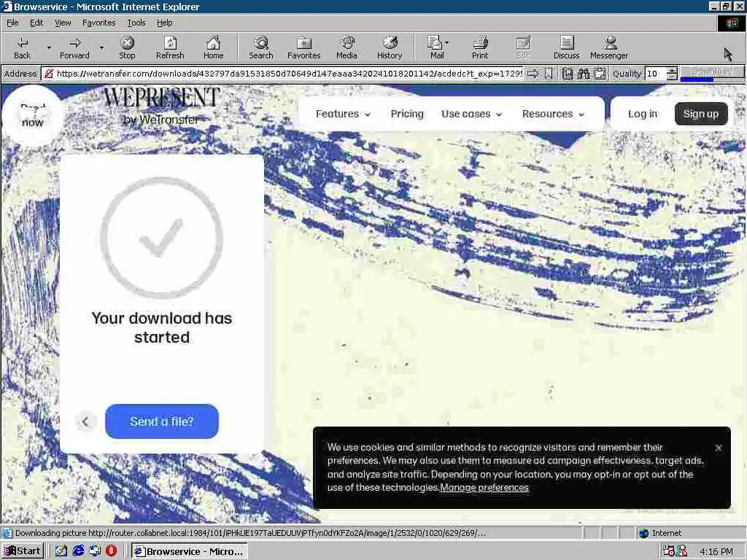This screenshot has width=747, height=560.
Task: Click the back chevron in download card
Action: click(x=85, y=421)
